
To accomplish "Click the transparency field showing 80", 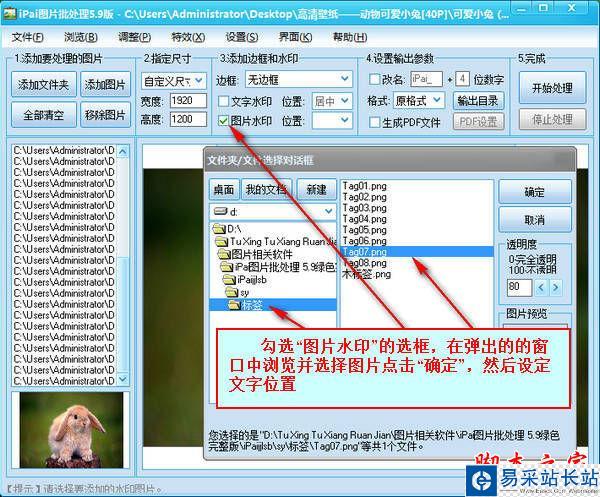I will [519, 287].
